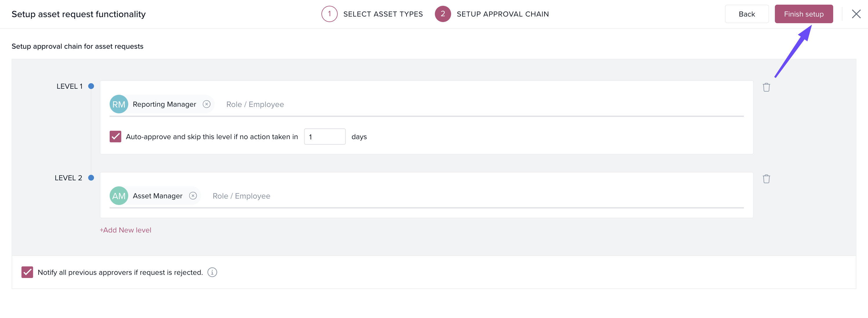
Task: Click the RM avatar badge
Action: click(x=119, y=104)
